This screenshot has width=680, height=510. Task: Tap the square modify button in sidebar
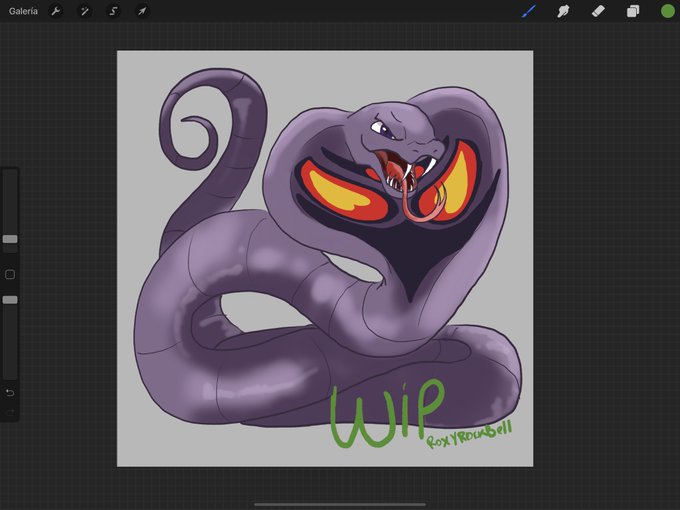pos(10,274)
